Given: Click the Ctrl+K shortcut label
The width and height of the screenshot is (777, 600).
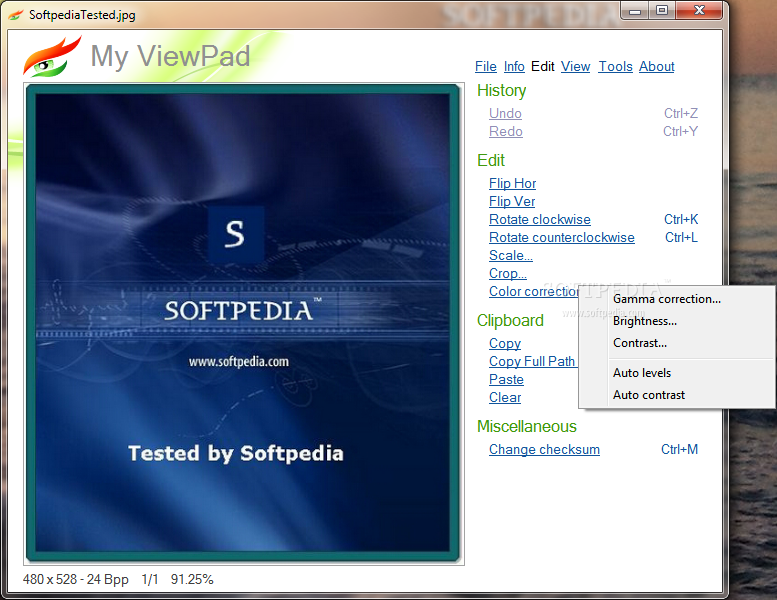Looking at the screenshot, I should tap(681, 219).
